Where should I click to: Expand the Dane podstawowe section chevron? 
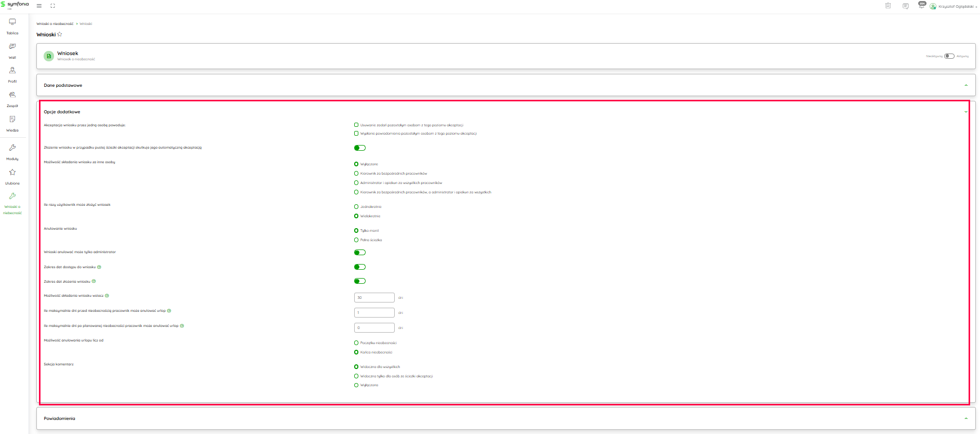(966, 85)
